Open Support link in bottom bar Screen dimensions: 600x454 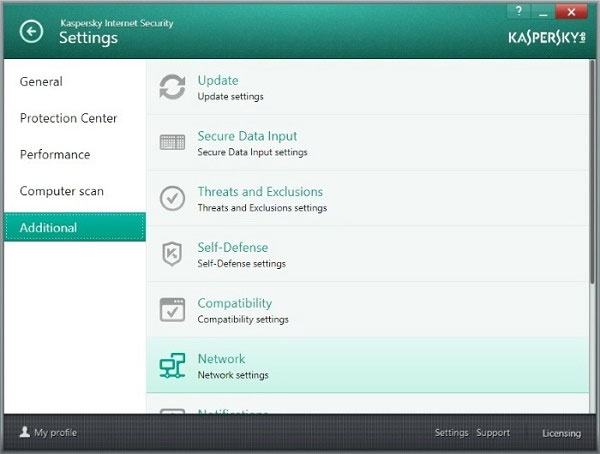click(x=493, y=433)
